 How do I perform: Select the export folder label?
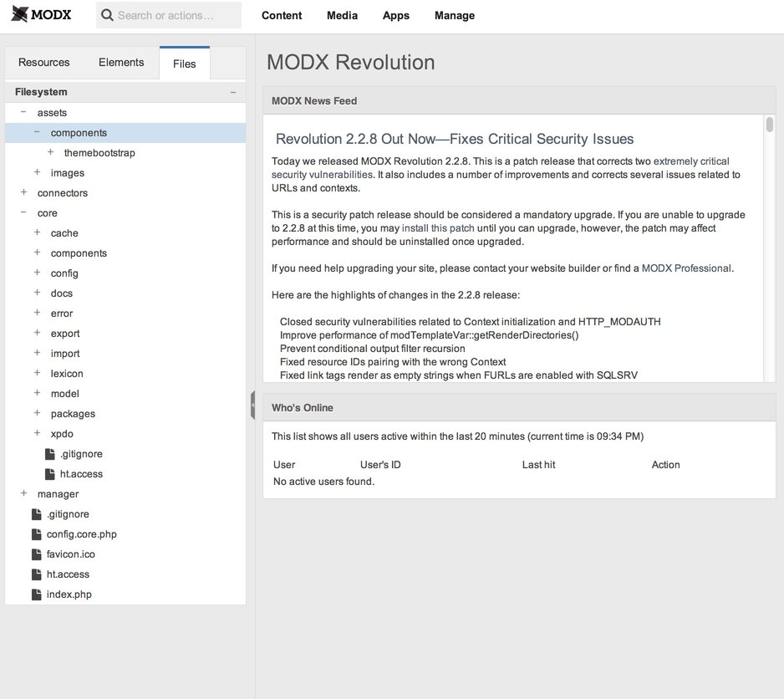[65, 334]
